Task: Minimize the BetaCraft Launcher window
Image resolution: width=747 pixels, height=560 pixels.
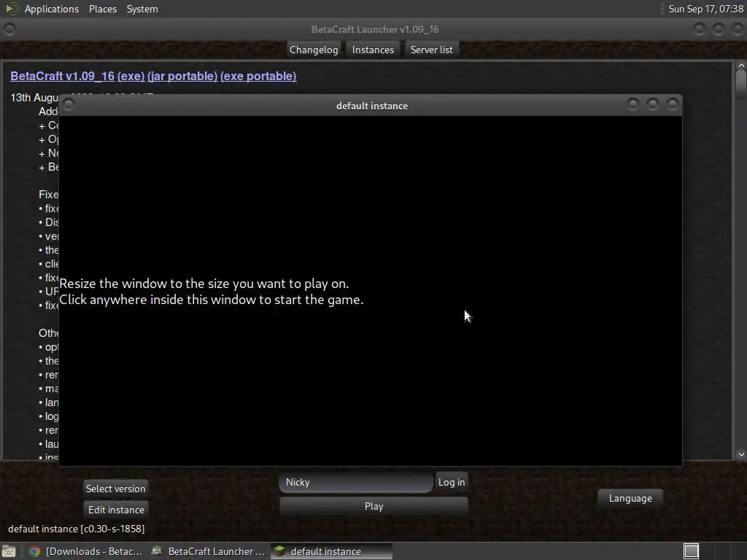Action: click(x=700, y=29)
